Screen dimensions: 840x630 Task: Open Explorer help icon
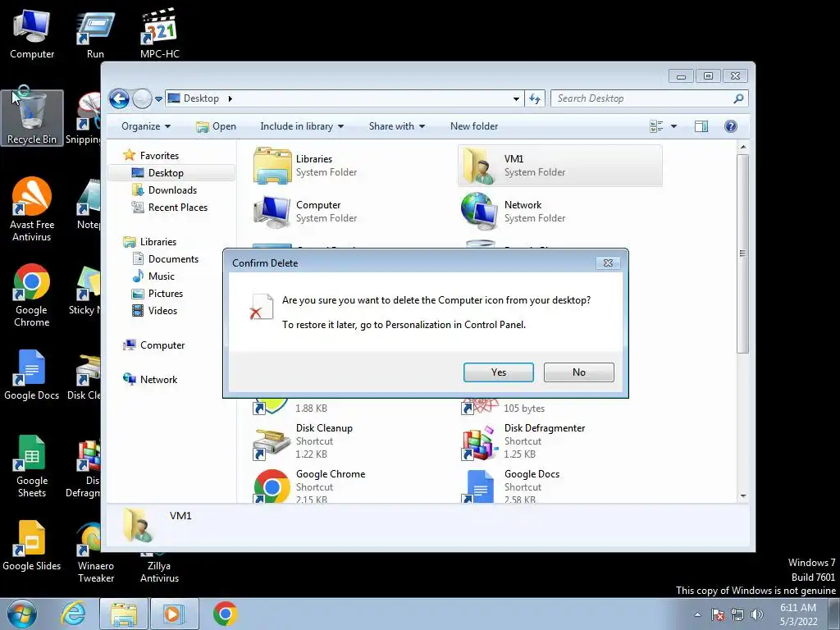coord(731,126)
